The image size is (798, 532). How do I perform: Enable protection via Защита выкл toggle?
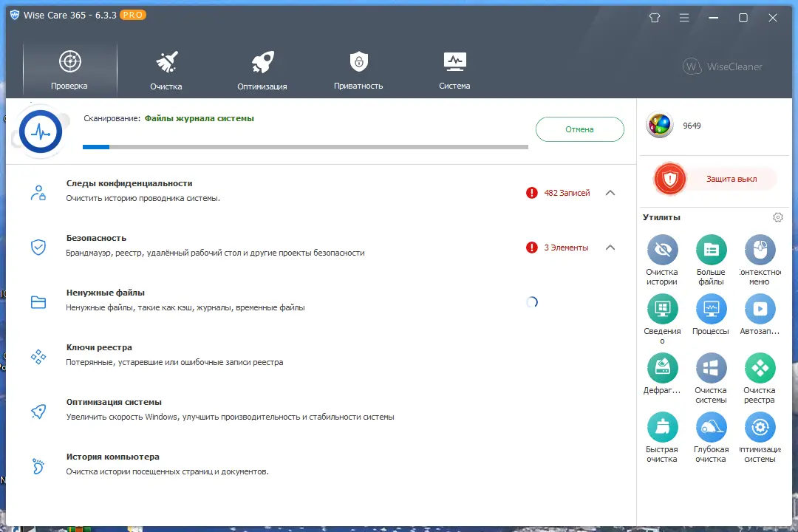[714, 178]
